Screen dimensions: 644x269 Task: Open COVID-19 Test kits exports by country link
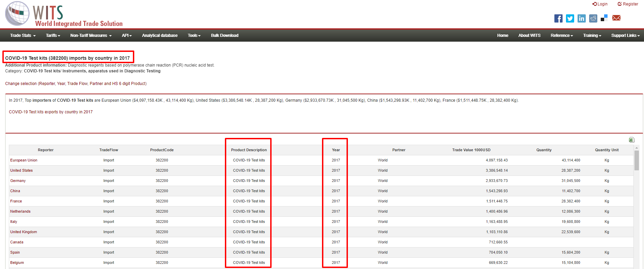[x=51, y=112]
